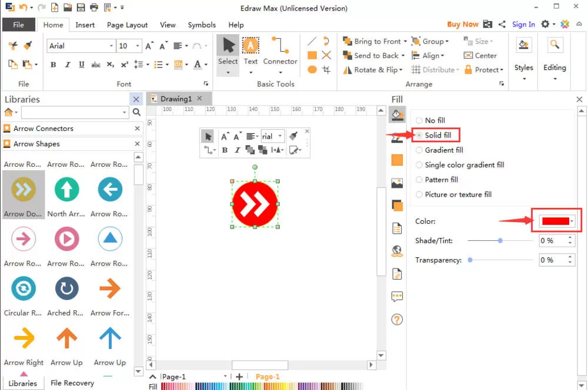This screenshot has height=390, width=588.
Task: Click the save icon in title bar
Action: click(81, 7)
